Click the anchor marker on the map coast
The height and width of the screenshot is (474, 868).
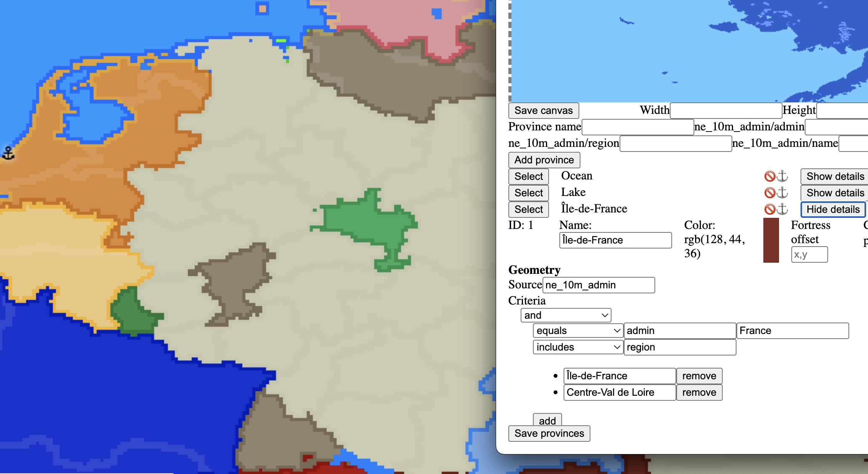(8, 153)
